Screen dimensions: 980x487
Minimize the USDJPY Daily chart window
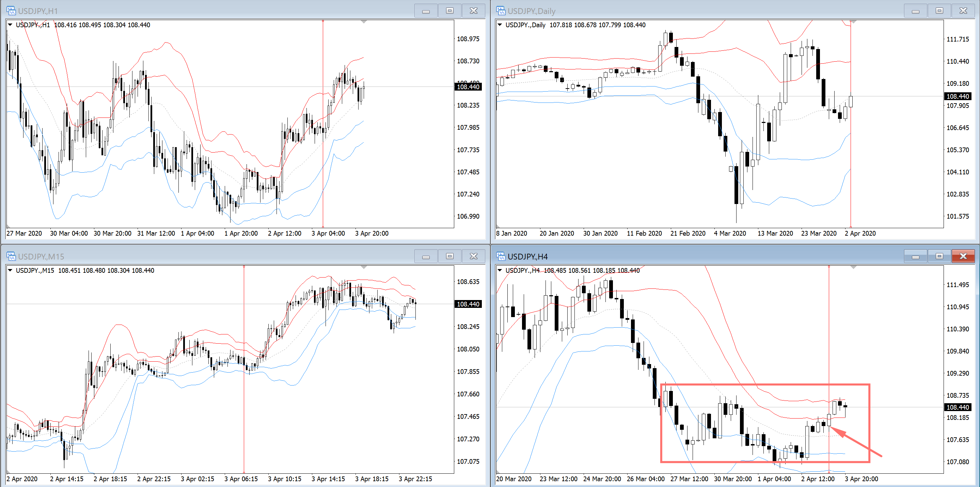coord(915,11)
